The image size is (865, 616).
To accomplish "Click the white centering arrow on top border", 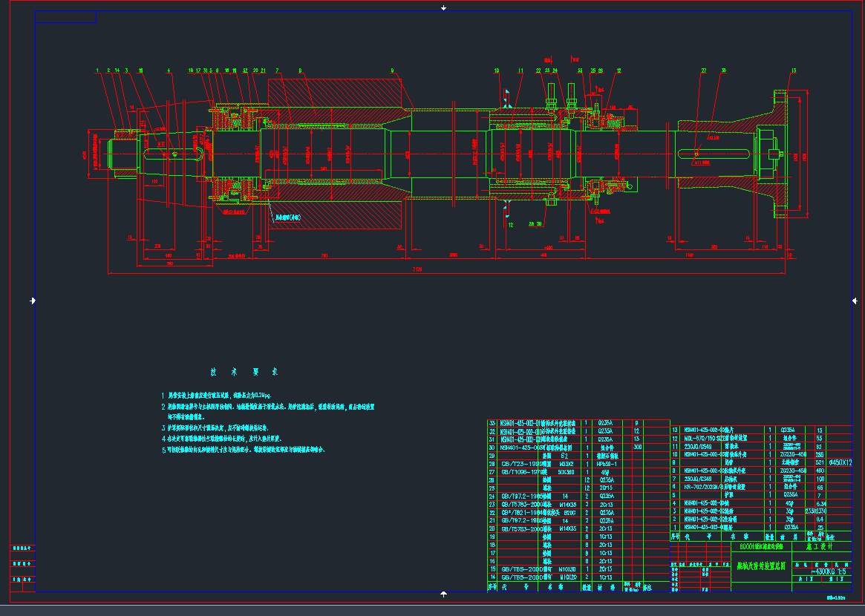I will coord(443,8).
